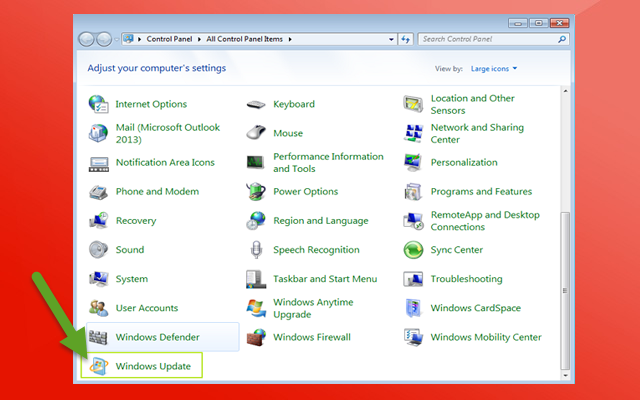This screenshot has height=400, width=640.
Task: Close the Control Panel window
Action: (559, 23)
